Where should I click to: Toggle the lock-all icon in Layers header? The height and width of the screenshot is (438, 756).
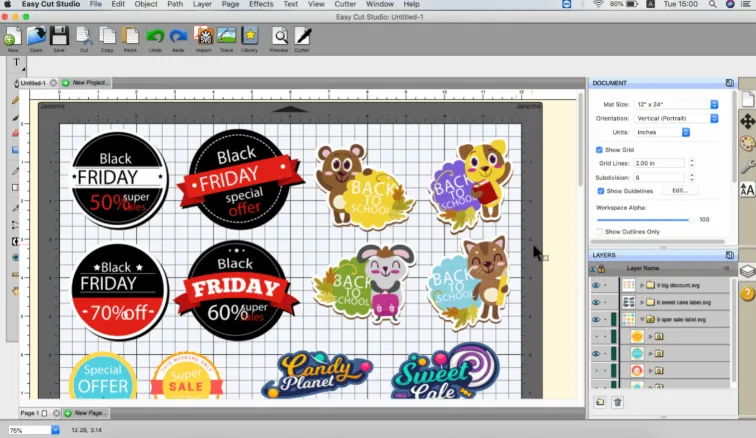[601, 268]
